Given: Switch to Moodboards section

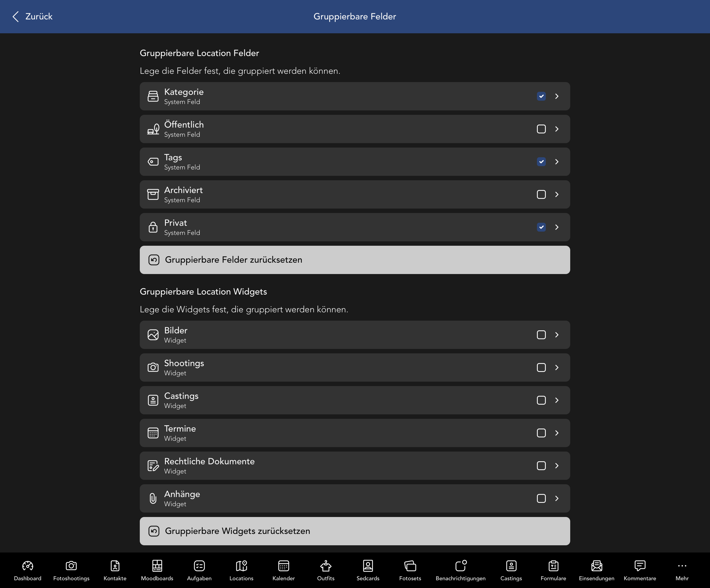Looking at the screenshot, I should (157, 570).
